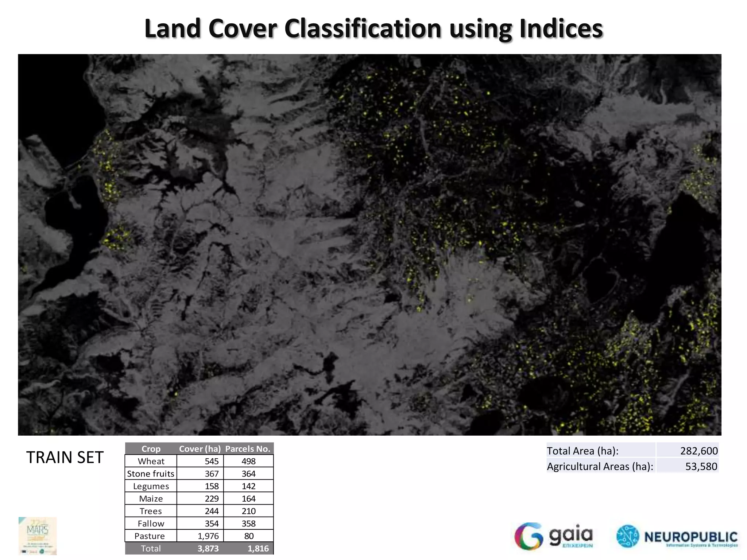The height and width of the screenshot is (560, 747).
Task: Click the 'Wheat' crop cell
Action: [151, 461]
